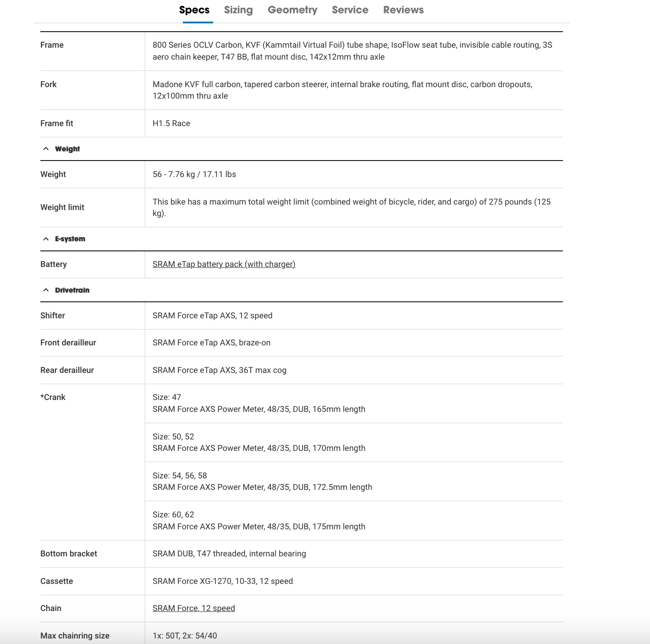
Task: Click the Fork row label
Action: click(x=49, y=84)
